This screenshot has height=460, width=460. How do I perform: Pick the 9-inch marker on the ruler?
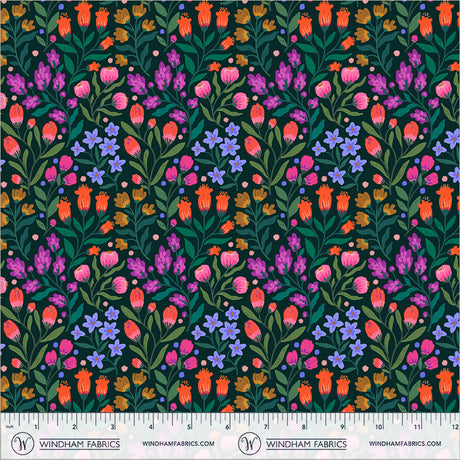342,427
